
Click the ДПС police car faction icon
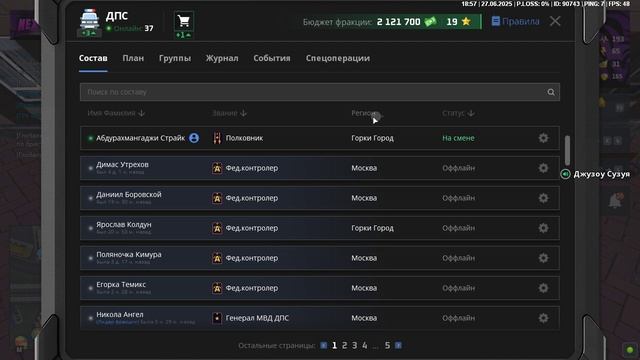89,19
